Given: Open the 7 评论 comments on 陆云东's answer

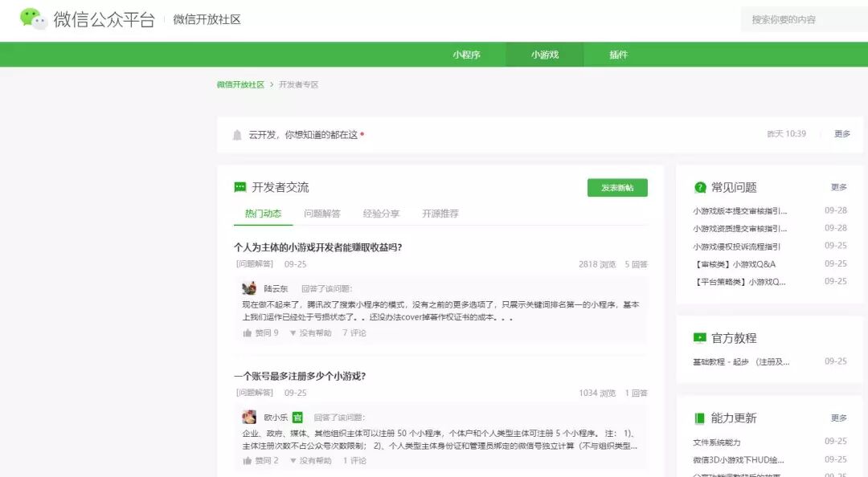Looking at the screenshot, I should click(354, 332).
